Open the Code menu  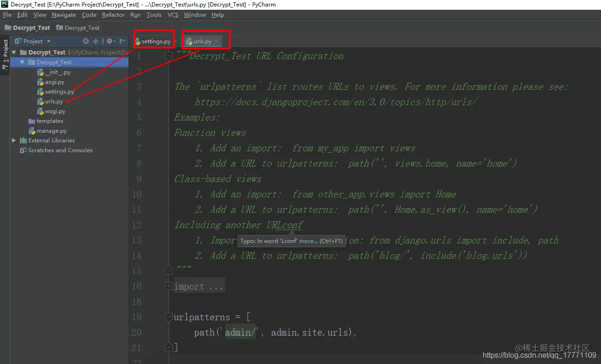[x=89, y=15]
